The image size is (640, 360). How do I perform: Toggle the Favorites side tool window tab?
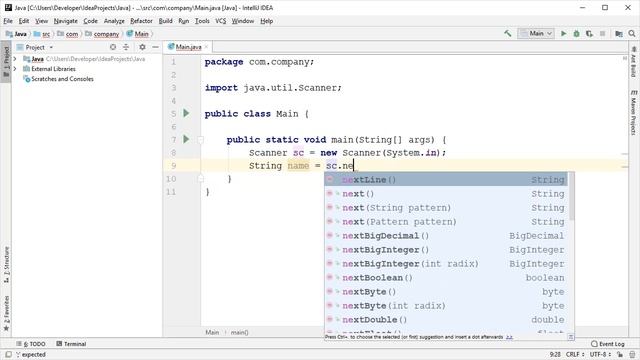[x=6, y=313]
